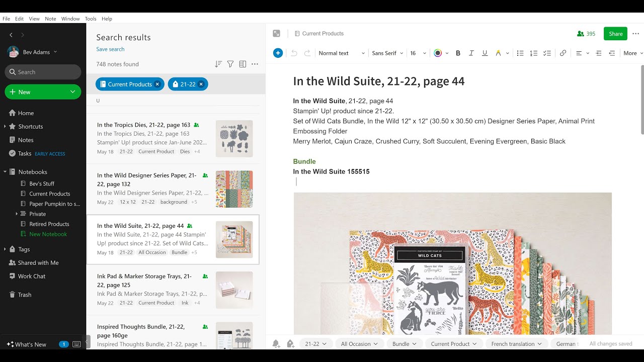Toggle bulleted list
Viewport: 644px width, 362px height.
coord(520,53)
